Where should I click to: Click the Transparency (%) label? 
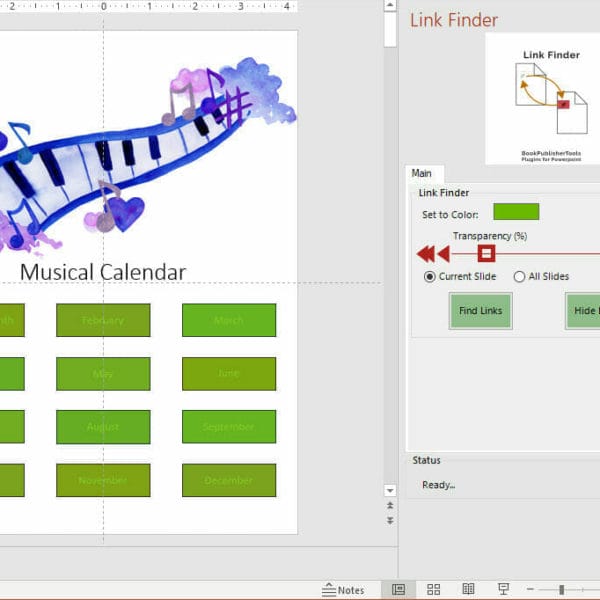coord(490,236)
